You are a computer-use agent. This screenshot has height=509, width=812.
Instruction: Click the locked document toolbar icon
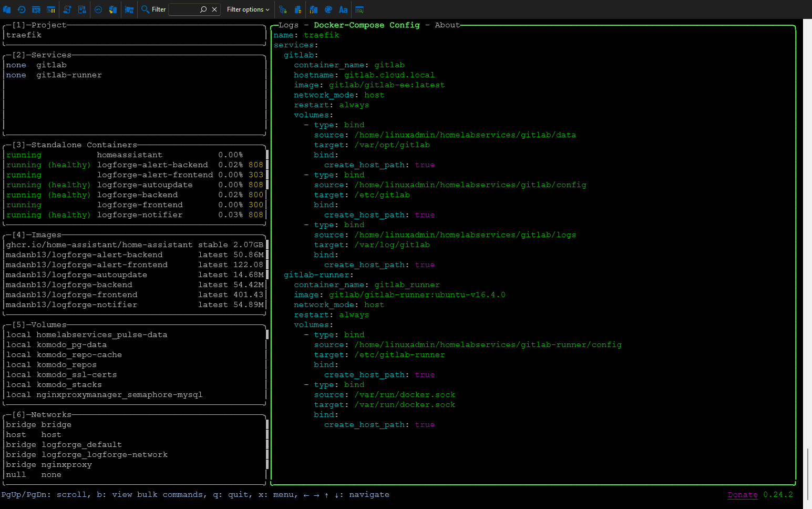(81, 9)
